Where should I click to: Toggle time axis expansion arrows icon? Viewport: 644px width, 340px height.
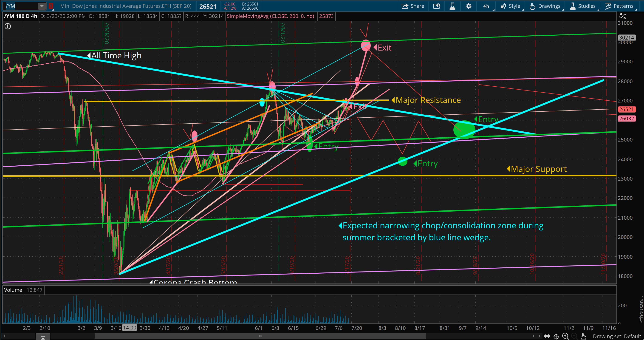[x=547, y=336]
